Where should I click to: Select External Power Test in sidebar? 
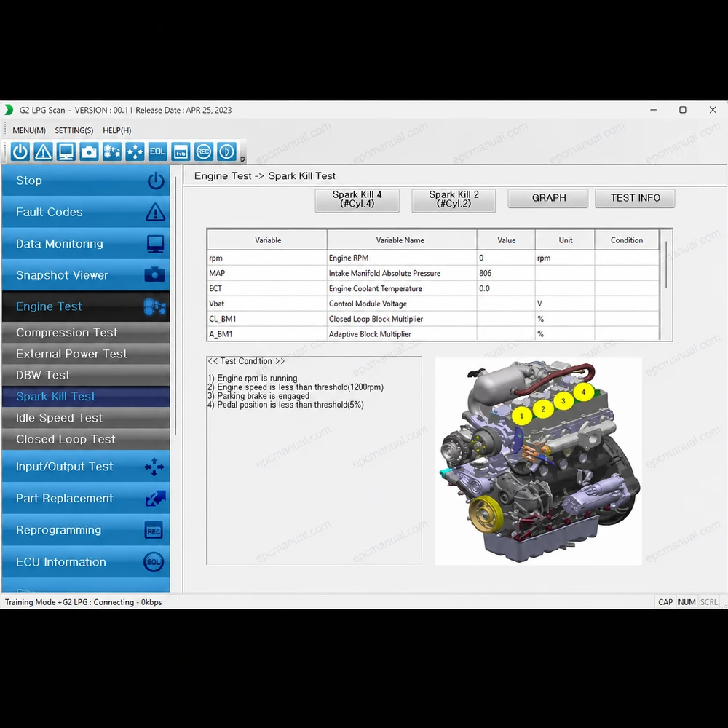(x=86, y=354)
